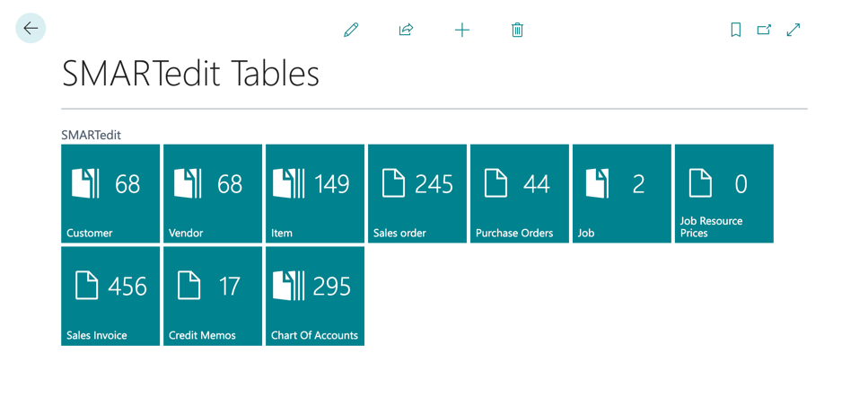Screen dimensions: 868x398
Task: Select the Item tile with 149
Action: [315, 193]
